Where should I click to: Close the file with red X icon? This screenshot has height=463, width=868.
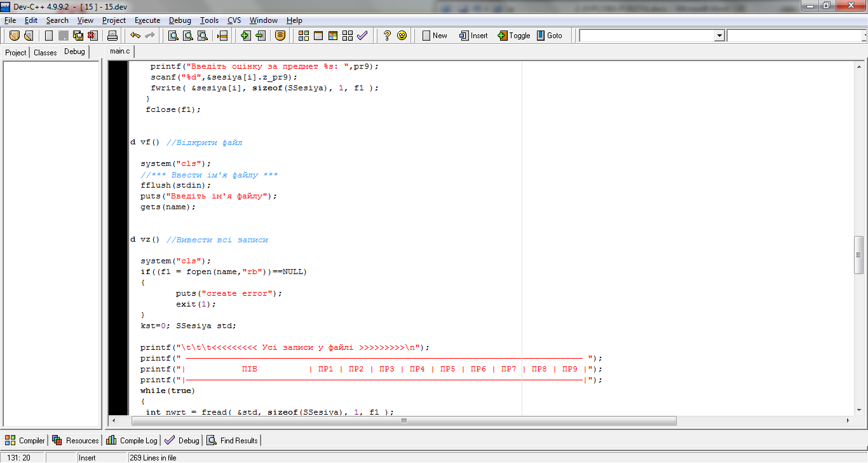coord(93,36)
